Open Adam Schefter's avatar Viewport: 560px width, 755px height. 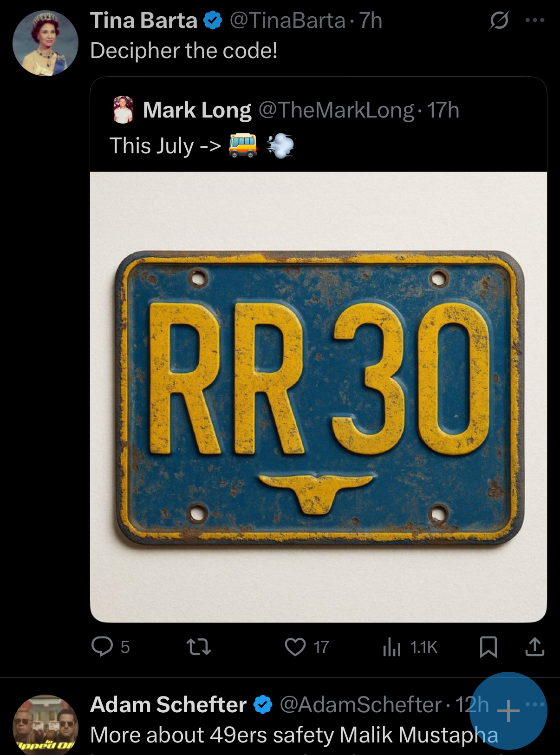pyautogui.click(x=46, y=725)
